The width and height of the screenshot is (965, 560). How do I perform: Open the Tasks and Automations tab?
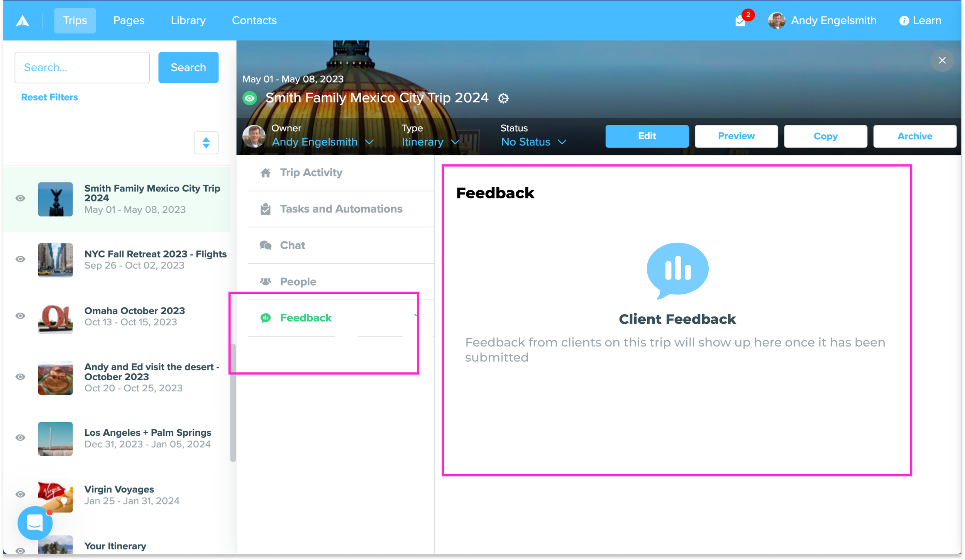pos(341,209)
